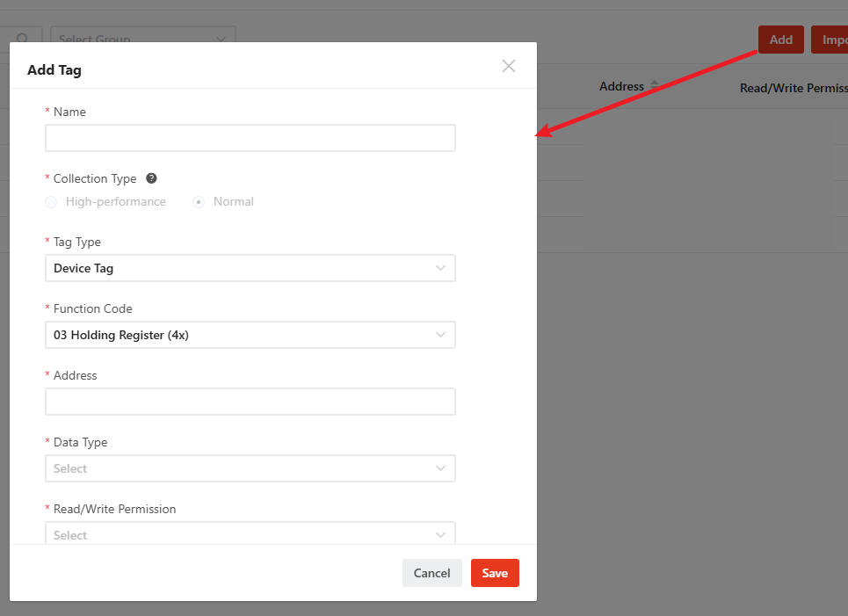Click the search magnifier icon
Viewport: 848px width, 616px height.
pos(24,40)
